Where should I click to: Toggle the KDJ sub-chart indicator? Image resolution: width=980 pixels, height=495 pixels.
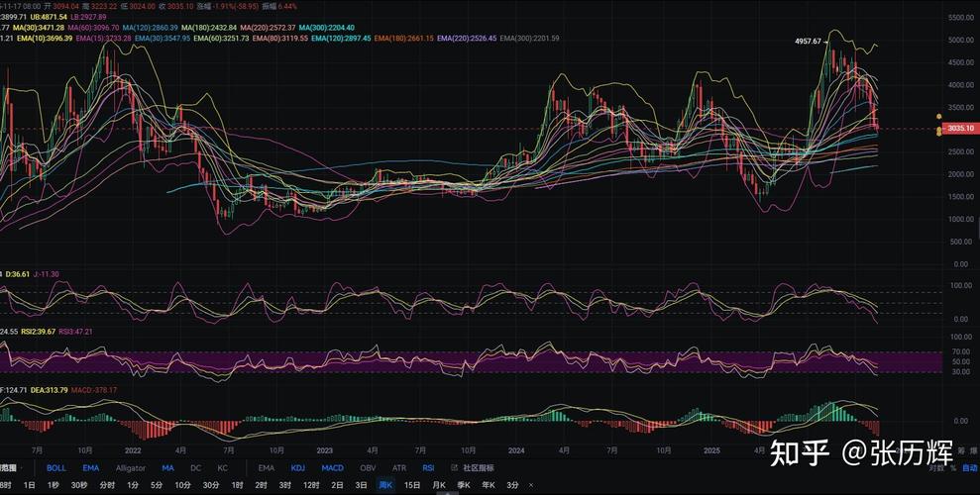point(298,468)
